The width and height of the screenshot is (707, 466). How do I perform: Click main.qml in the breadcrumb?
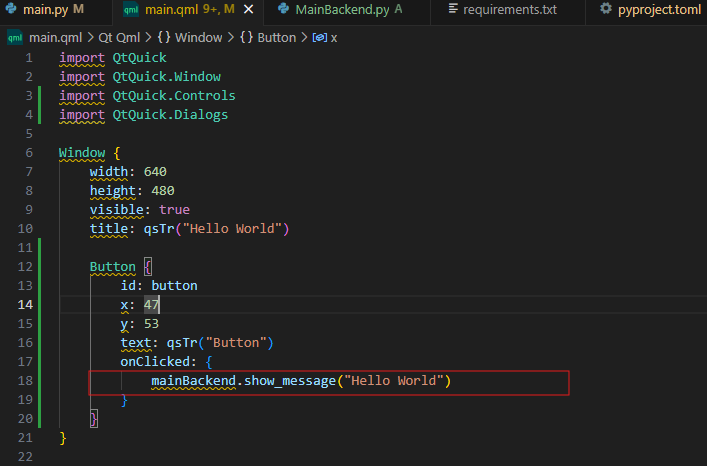55,38
